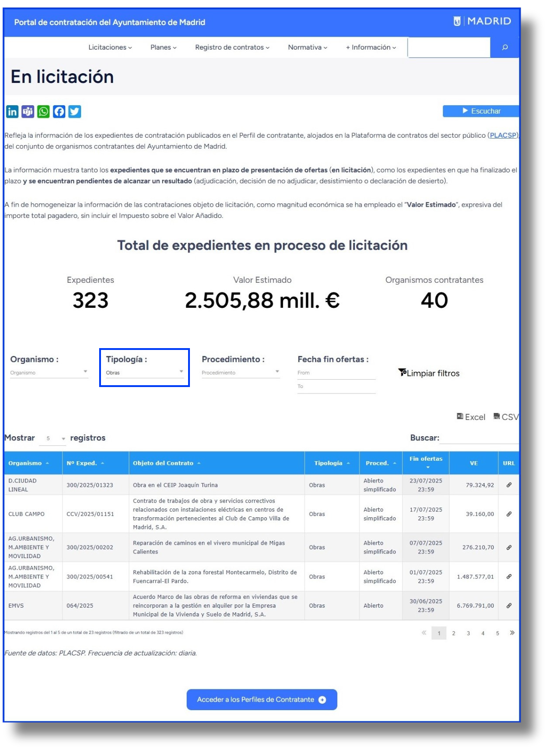
Task: Go to page 3 of results
Action: [468, 633]
